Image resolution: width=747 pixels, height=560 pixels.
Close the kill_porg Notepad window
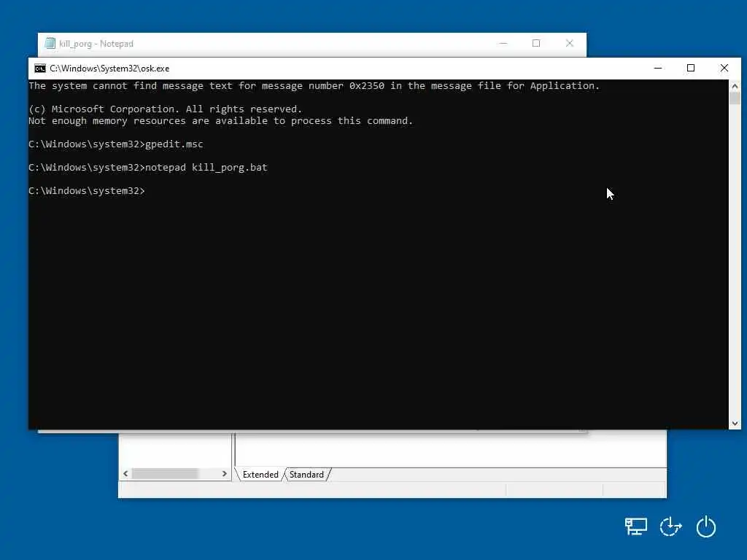(569, 43)
